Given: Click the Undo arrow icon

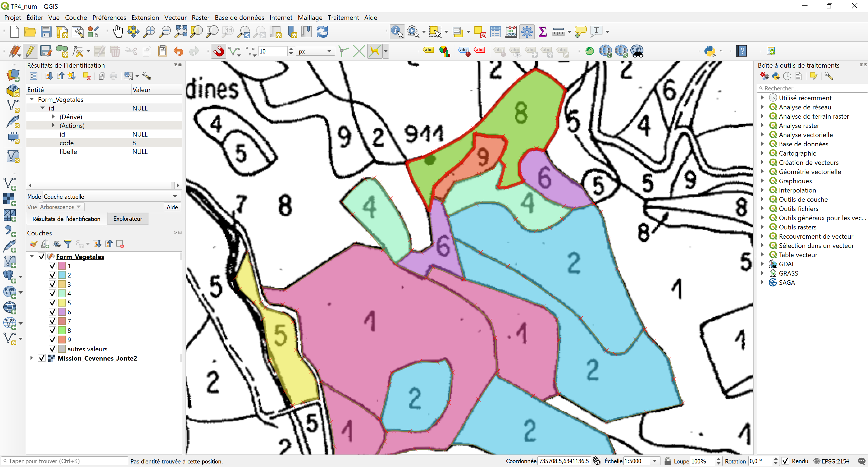Looking at the screenshot, I should click(178, 51).
